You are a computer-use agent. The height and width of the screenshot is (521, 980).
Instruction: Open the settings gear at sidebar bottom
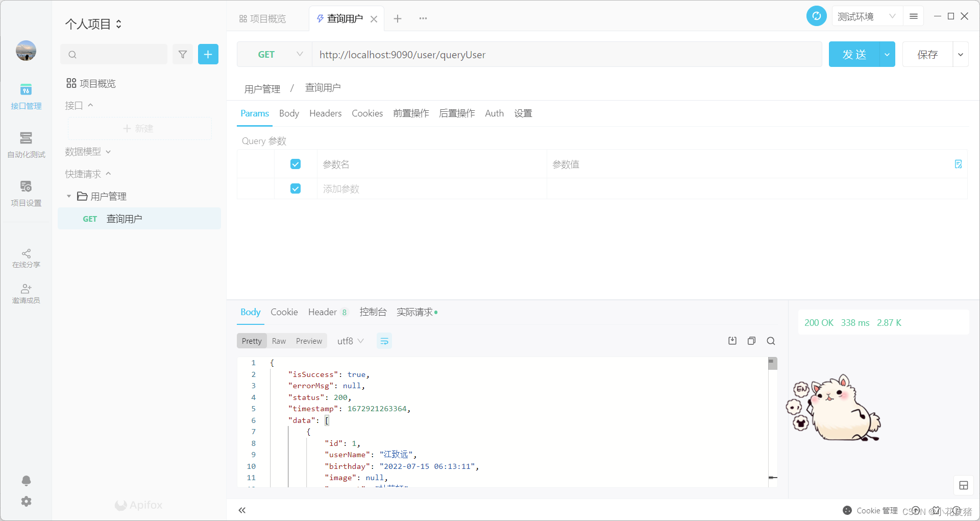click(26, 502)
